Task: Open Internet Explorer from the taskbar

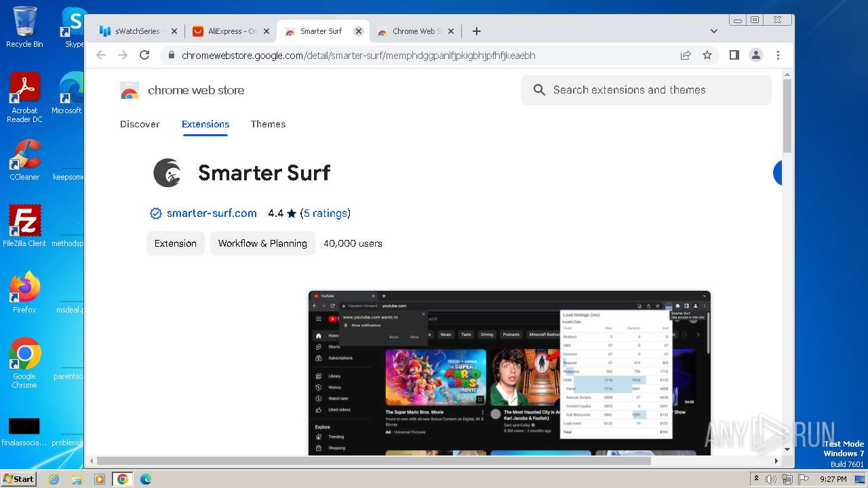Action: click(54, 479)
